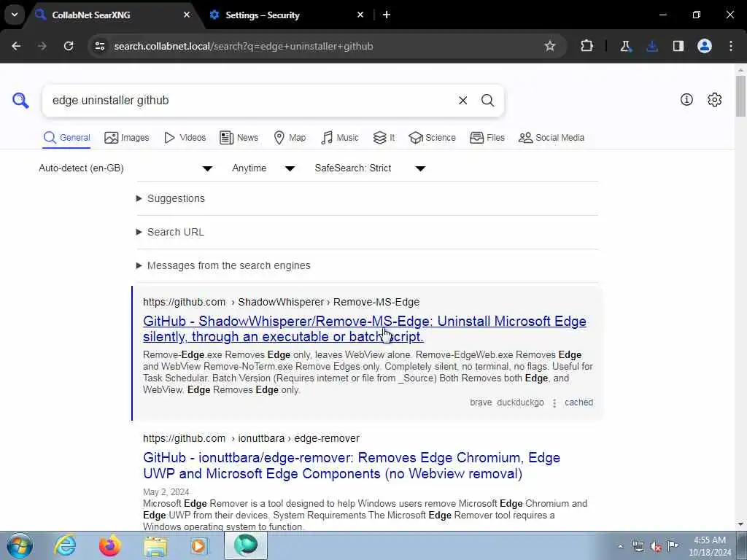Image resolution: width=747 pixels, height=560 pixels.
Task: Switch to the Images category
Action: [127, 138]
